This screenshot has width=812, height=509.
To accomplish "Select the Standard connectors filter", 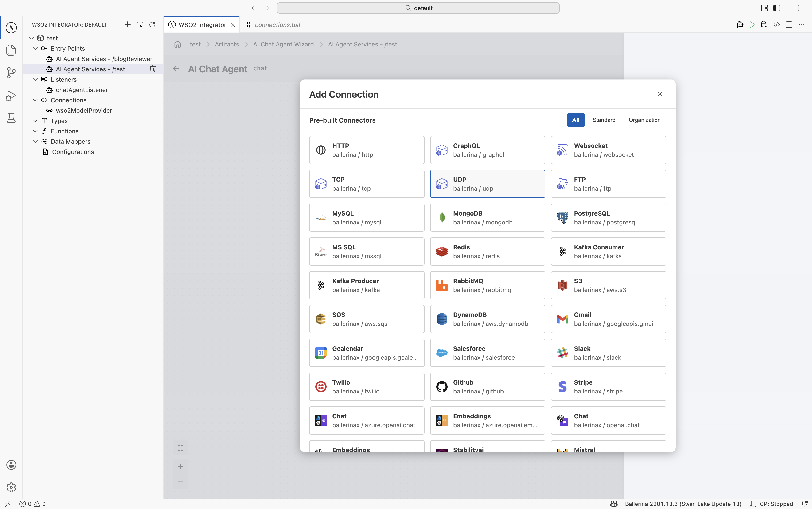I will coord(604,120).
